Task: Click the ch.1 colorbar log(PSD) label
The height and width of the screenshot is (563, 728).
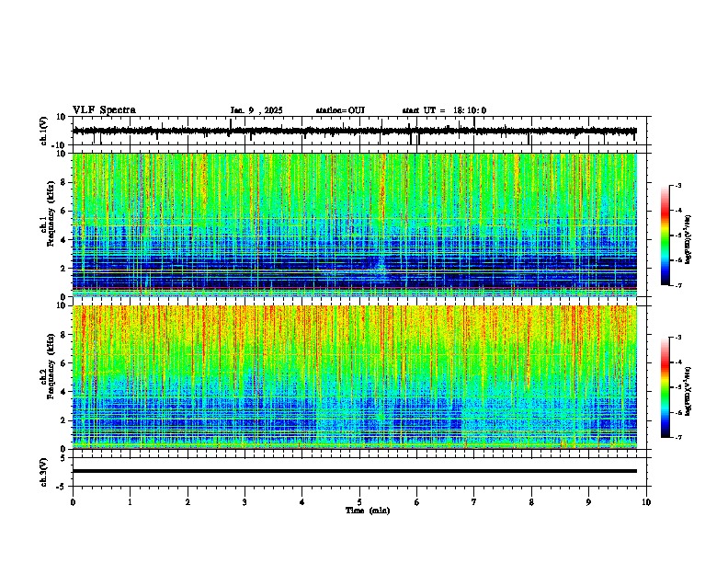Action: pos(688,240)
